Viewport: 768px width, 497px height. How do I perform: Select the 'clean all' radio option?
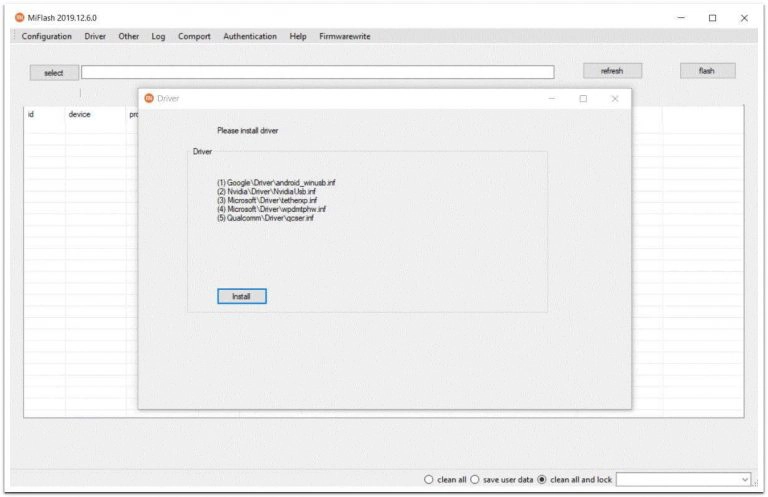pos(430,480)
